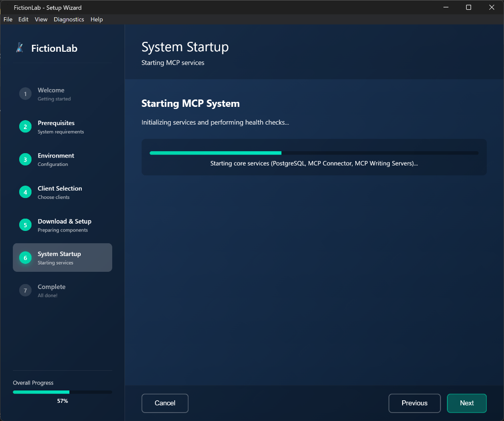504x421 pixels.
Task: Open the View menu
Action: [x=41, y=19]
